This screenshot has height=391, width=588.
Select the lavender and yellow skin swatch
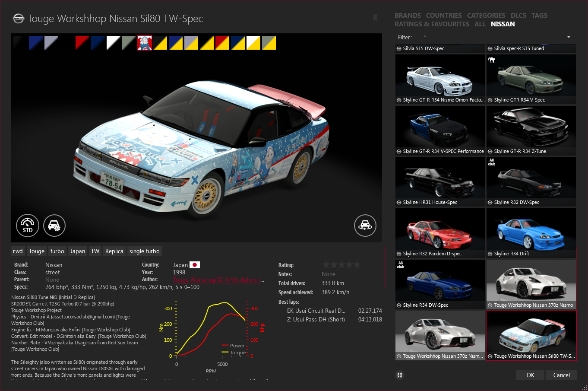pyautogui.click(x=191, y=43)
